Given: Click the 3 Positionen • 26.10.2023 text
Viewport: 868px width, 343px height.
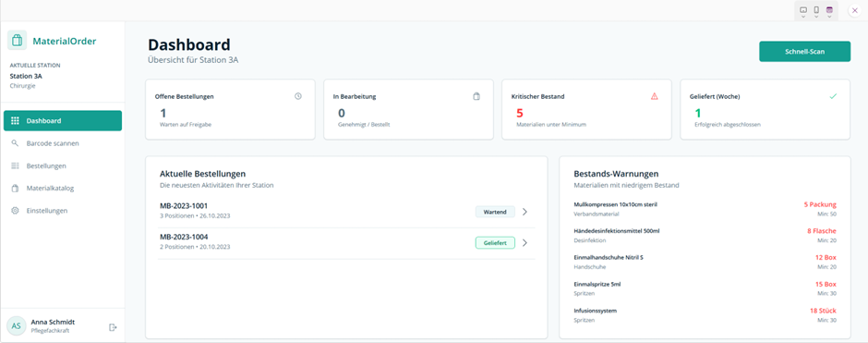Looking at the screenshot, I should tap(195, 216).
